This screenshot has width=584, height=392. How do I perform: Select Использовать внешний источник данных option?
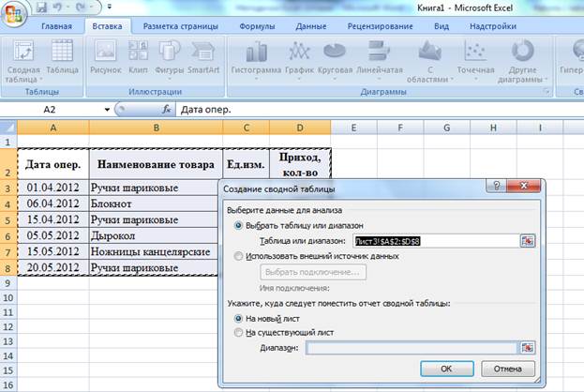(238, 256)
